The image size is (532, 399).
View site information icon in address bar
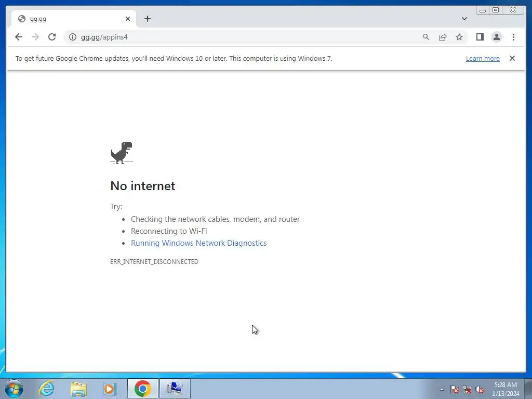click(73, 37)
